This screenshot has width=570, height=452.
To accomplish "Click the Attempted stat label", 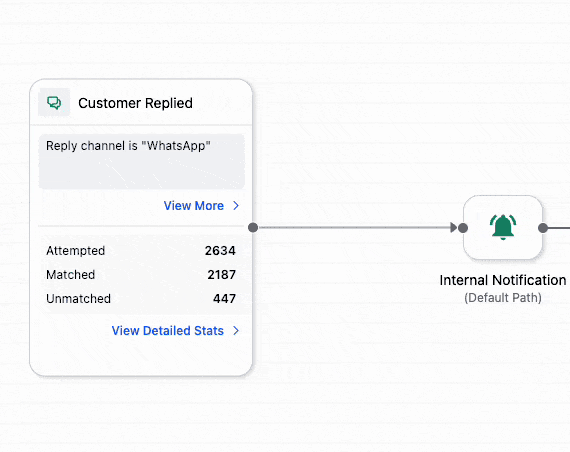I will [76, 251].
